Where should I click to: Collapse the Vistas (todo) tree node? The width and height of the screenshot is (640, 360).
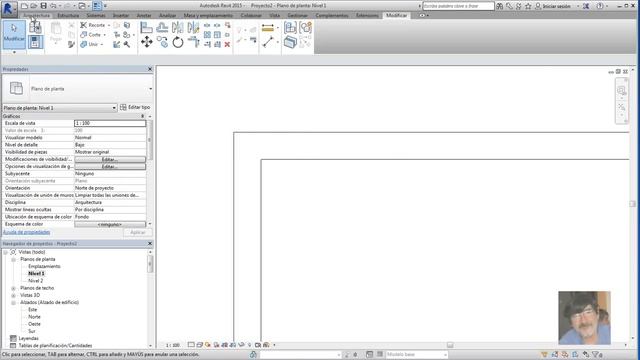pyautogui.click(x=6, y=252)
